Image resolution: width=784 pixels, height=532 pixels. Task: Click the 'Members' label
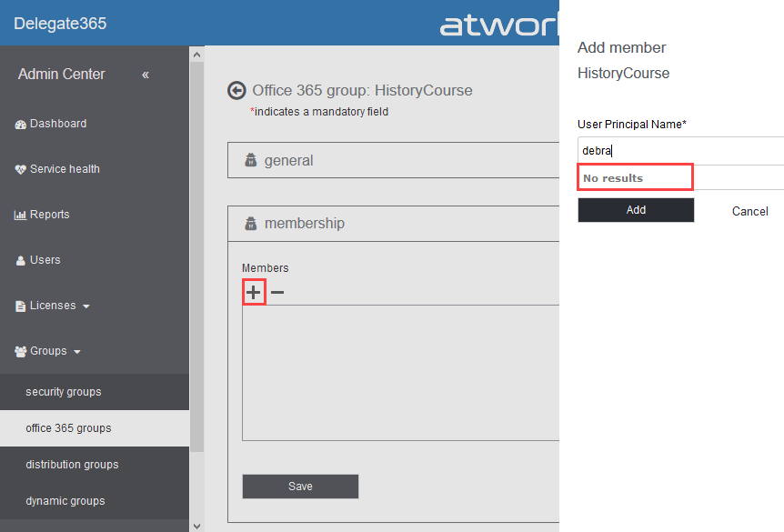266,268
